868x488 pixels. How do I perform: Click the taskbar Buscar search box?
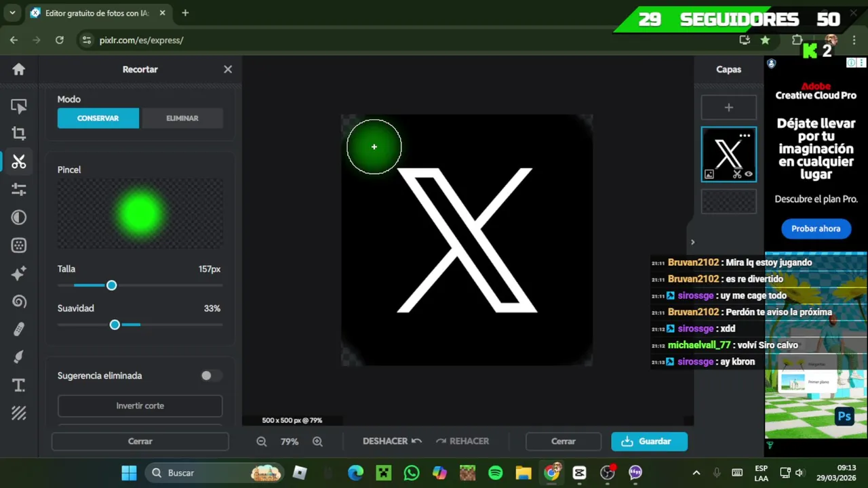click(x=214, y=472)
